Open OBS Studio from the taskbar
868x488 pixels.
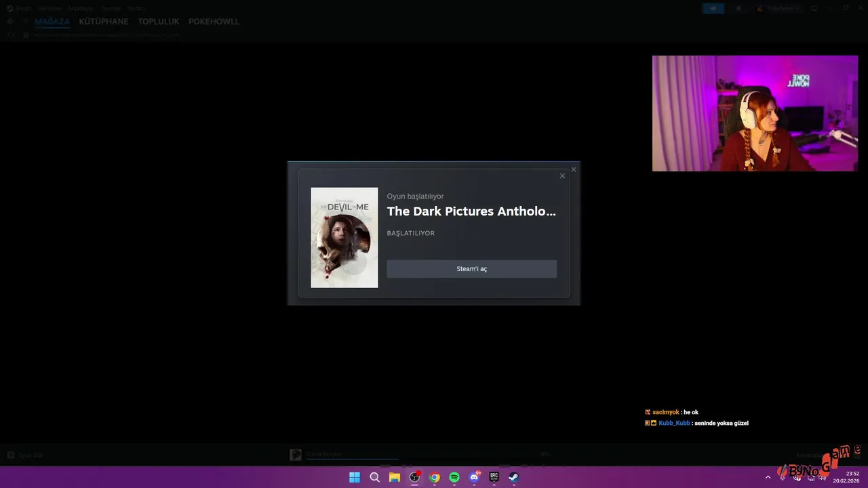[414, 477]
